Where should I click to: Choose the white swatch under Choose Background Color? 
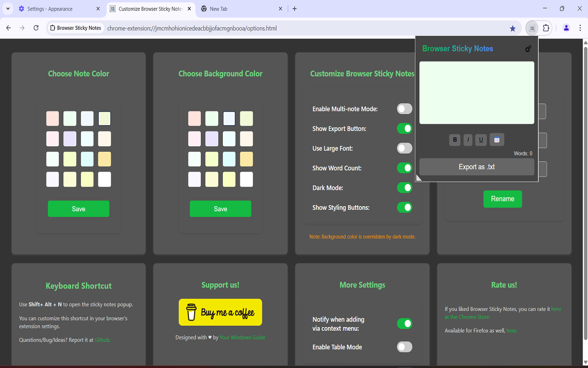click(x=247, y=179)
